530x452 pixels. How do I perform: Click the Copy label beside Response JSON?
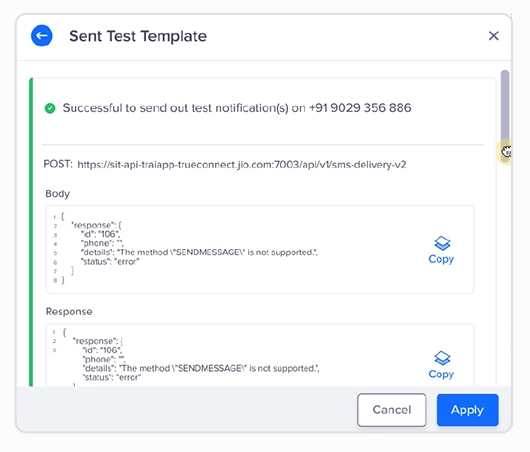point(441,374)
